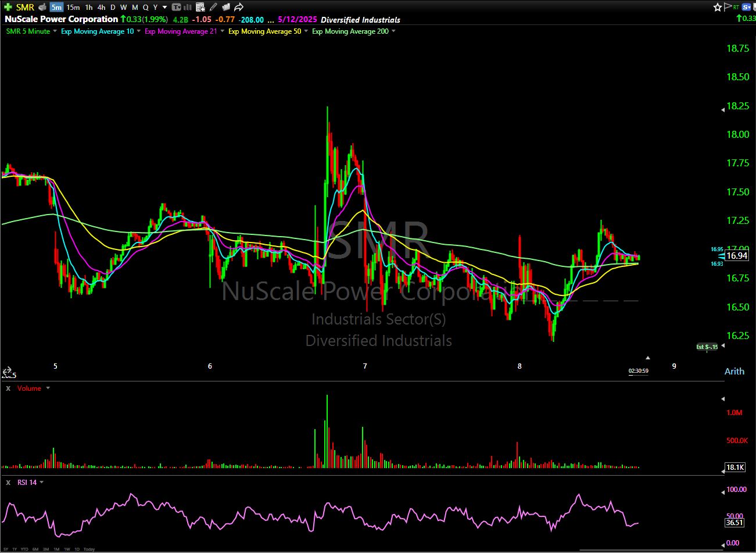
Task: Set chart range to 5Y
Action: point(6,549)
